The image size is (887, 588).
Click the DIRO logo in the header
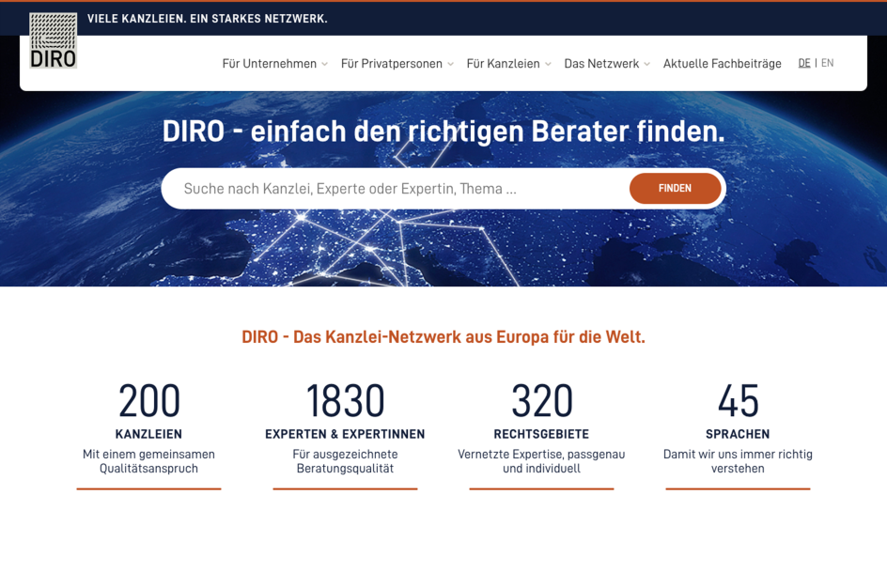click(x=53, y=40)
